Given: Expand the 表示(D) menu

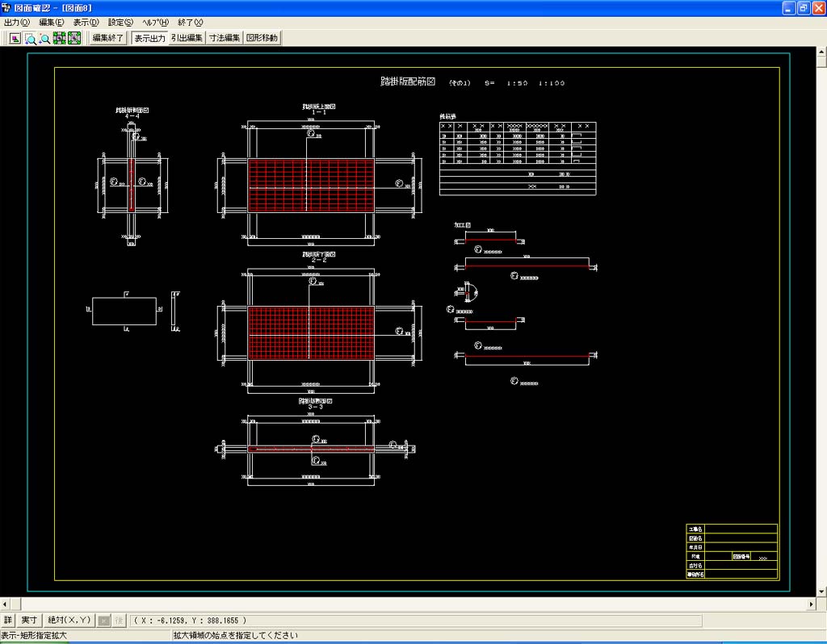Looking at the screenshot, I should tap(86, 23).
